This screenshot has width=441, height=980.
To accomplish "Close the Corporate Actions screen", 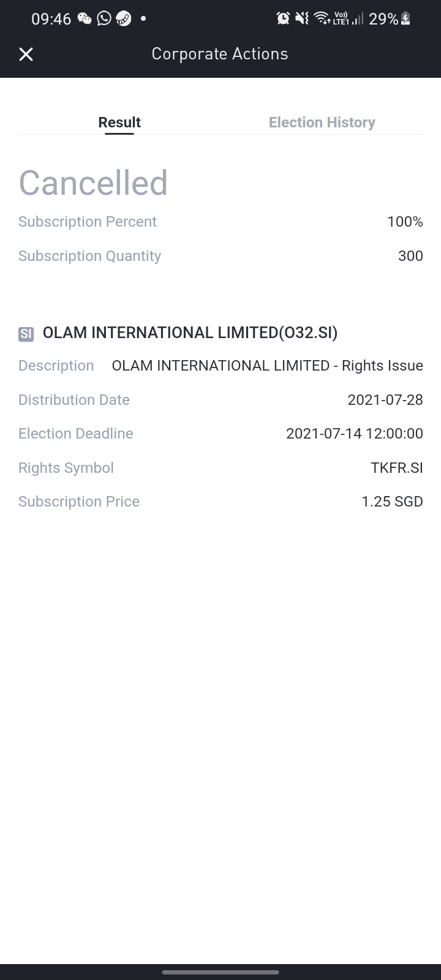I will (26, 55).
